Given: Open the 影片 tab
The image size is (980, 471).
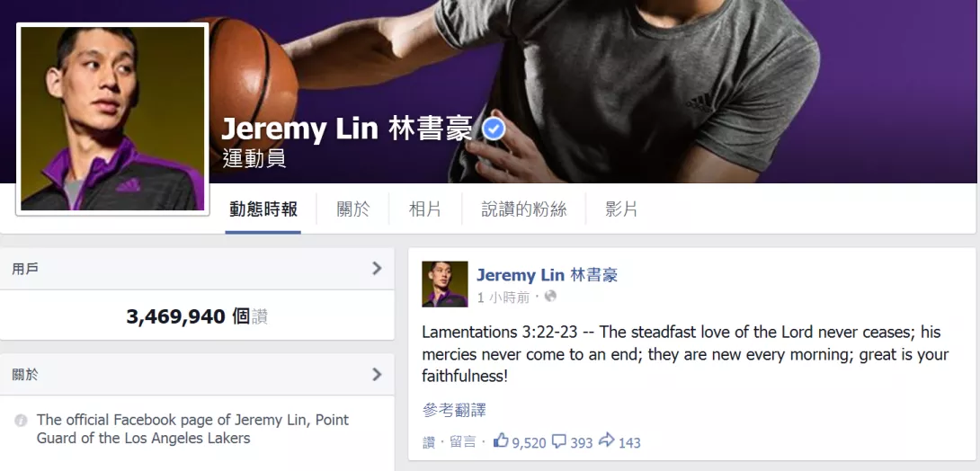Looking at the screenshot, I should tap(621, 209).
